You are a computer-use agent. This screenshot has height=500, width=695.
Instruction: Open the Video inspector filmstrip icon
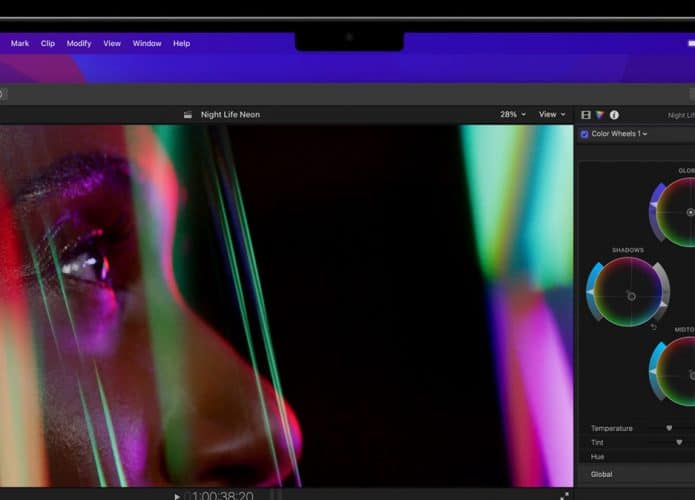586,115
